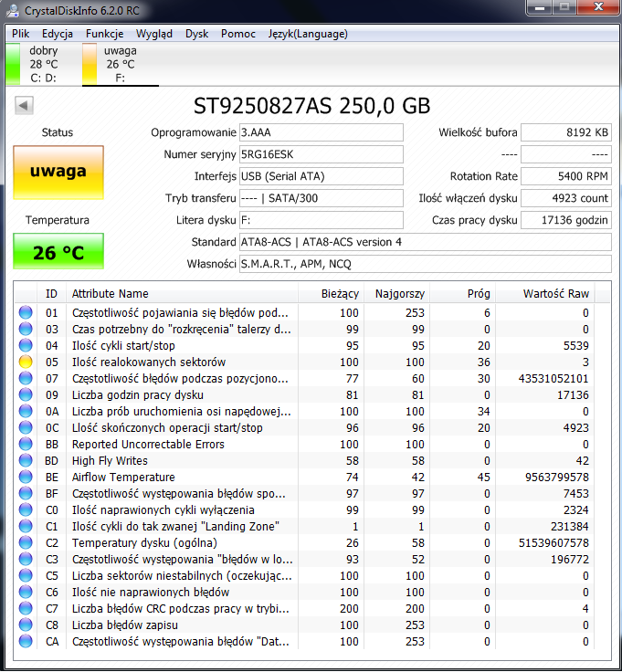Viewport: 622px width, 672px height.
Task: Open the Dysk menu
Action: coord(196,34)
